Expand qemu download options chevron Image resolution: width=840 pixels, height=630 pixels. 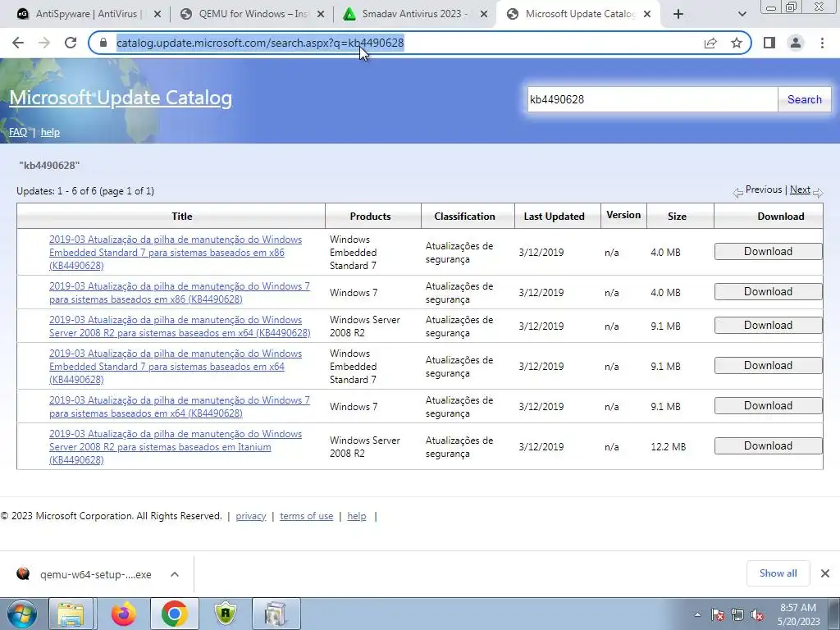coord(175,574)
